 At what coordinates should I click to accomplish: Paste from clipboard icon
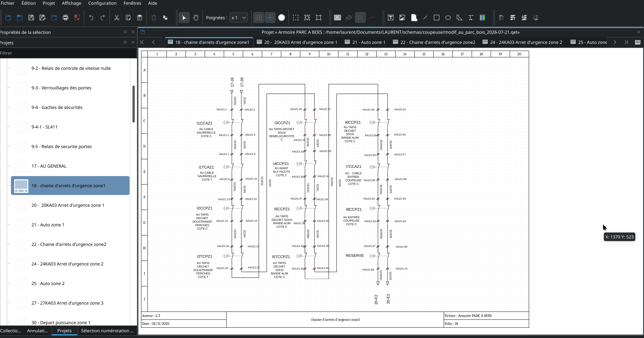pyautogui.click(x=140, y=18)
